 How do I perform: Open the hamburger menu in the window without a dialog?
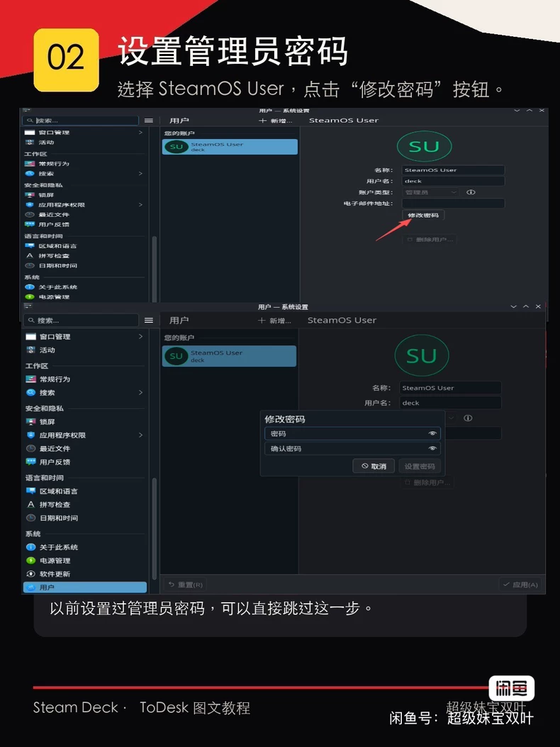point(149,121)
